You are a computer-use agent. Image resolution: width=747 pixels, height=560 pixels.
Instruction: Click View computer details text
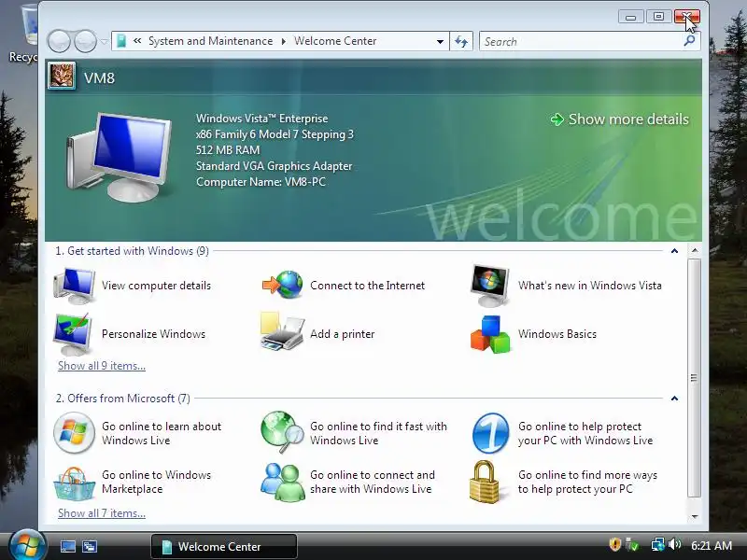(x=156, y=286)
